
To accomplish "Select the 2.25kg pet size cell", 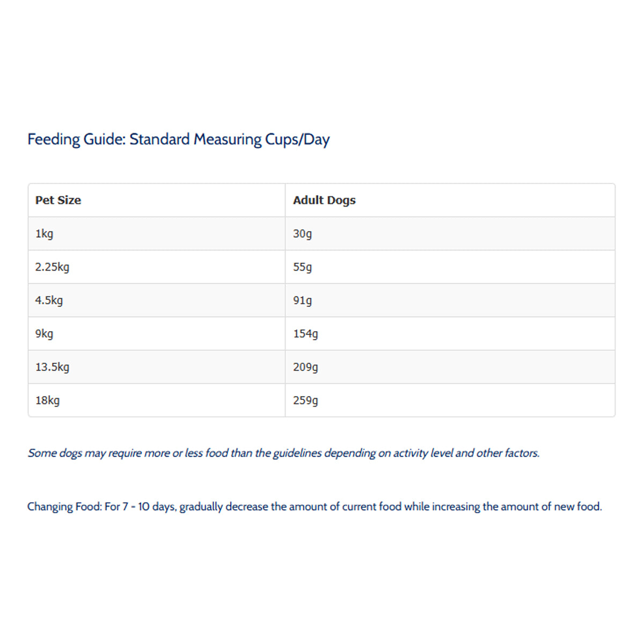I will click(x=52, y=267).
